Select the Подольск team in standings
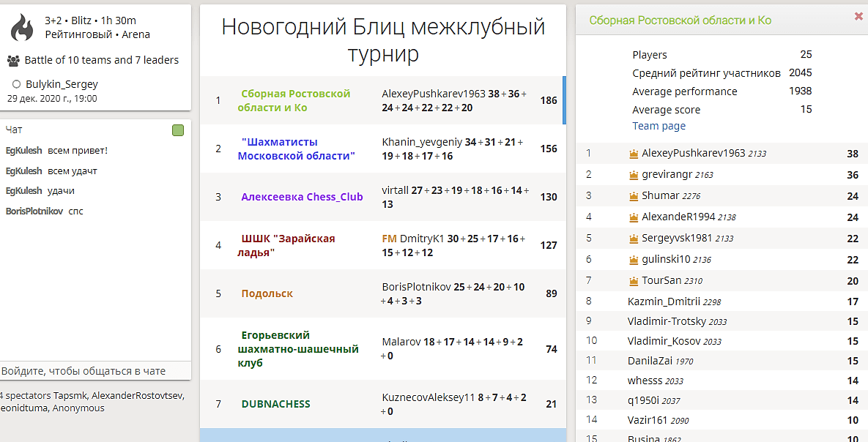Image resolution: width=868 pixels, height=442 pixels. coord(267,293)
